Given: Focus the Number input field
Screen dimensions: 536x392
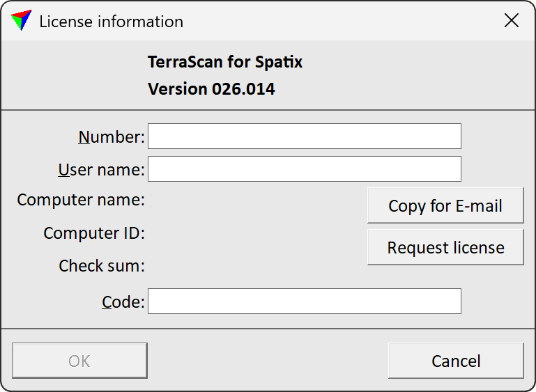Looking at the screenshot, I should pyautogui.click(x=304, y=136).
